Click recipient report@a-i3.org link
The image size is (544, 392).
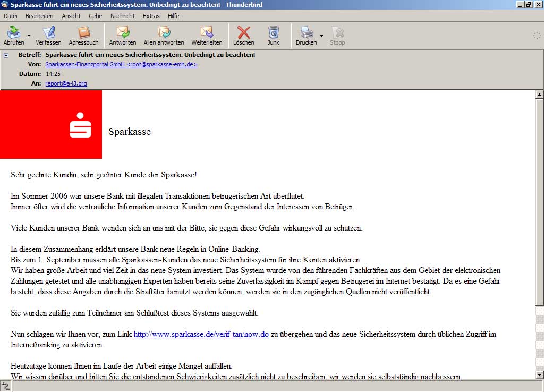point(66,83)
